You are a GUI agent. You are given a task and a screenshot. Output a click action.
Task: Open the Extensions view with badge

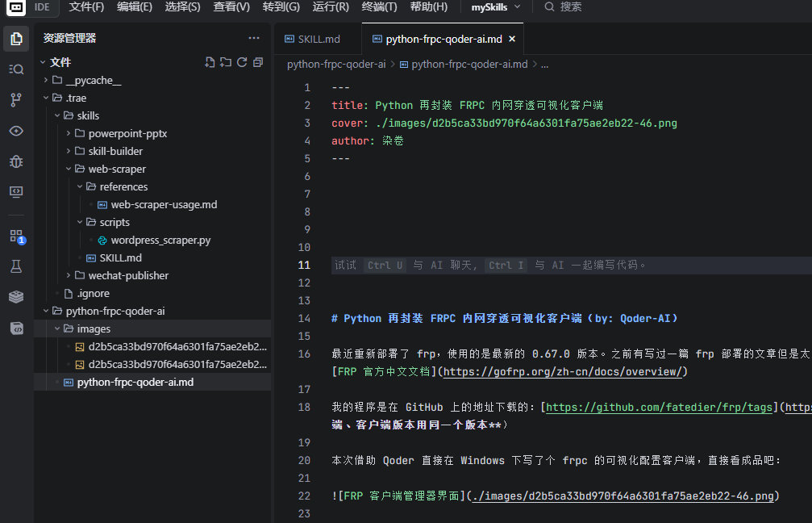pos(16,236)
